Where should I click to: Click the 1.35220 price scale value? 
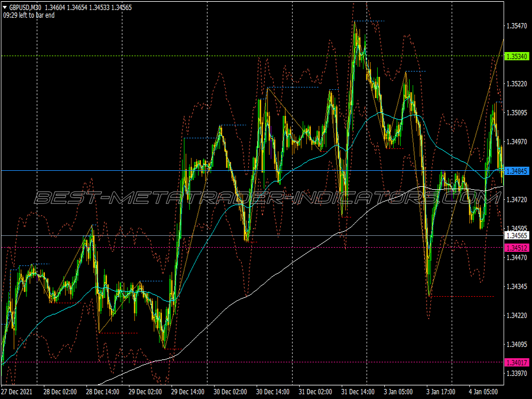pyautogui.click(x=517, y=84)
